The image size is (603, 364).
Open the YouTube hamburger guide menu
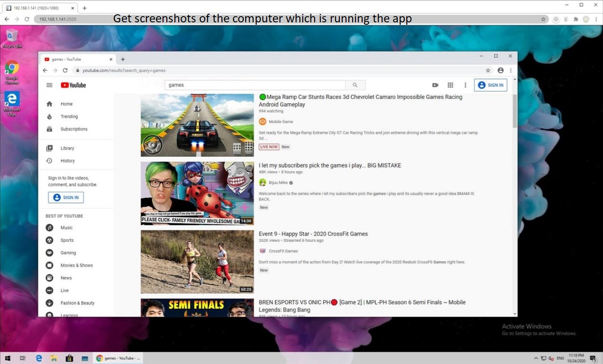tap(49, 85)
